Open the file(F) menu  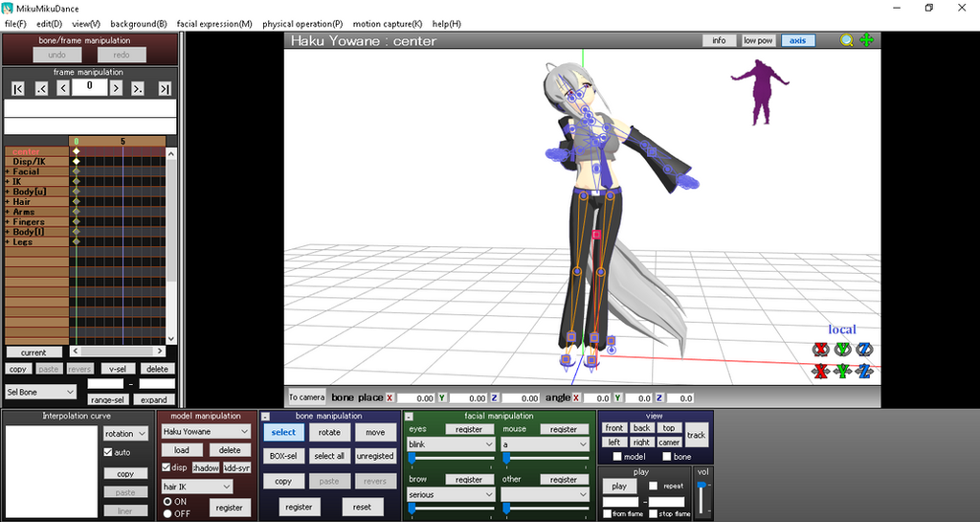point(15,24)
